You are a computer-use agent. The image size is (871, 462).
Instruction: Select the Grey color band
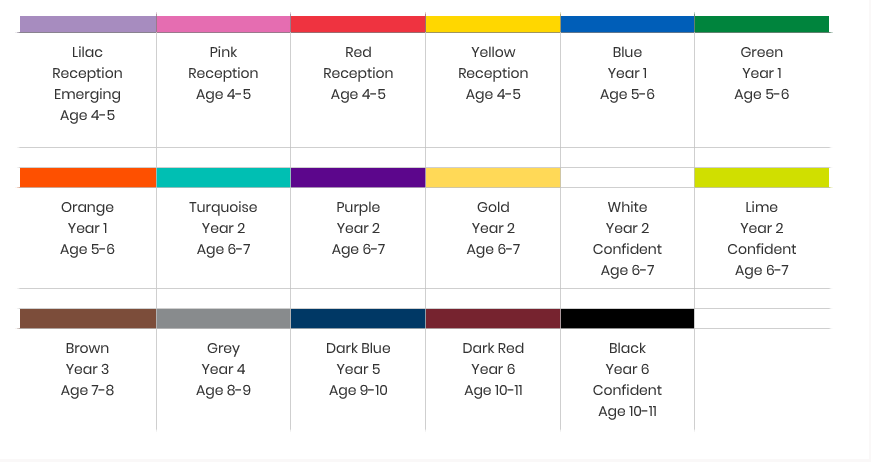(x=223, y=319)
